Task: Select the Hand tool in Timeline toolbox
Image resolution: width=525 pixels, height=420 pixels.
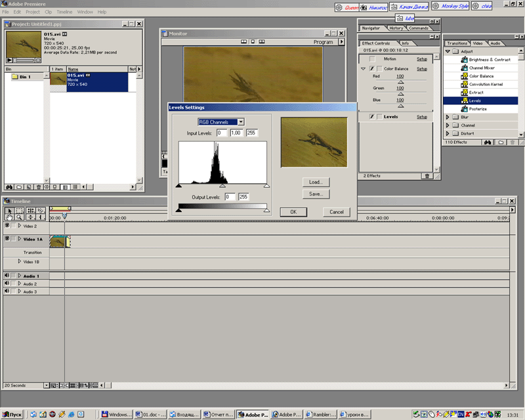Action: tap(9, 217)
